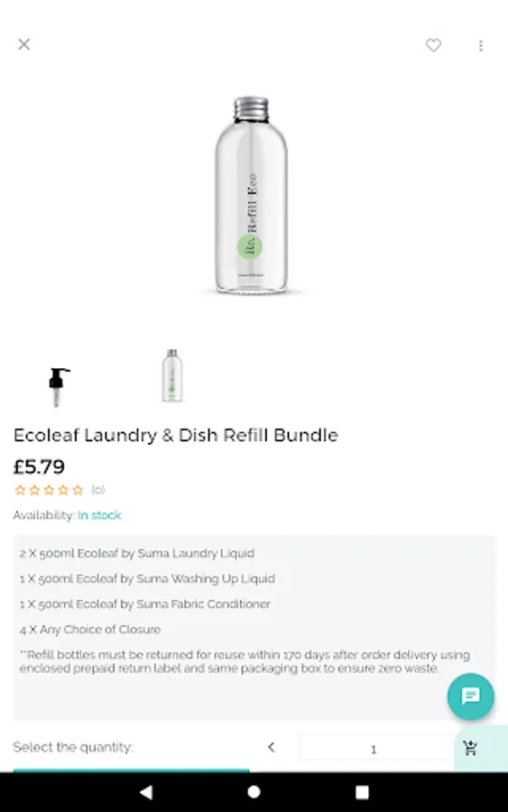Tap the five-star rating row
This screenshot has height=812, width=508.
click(49, 490)
